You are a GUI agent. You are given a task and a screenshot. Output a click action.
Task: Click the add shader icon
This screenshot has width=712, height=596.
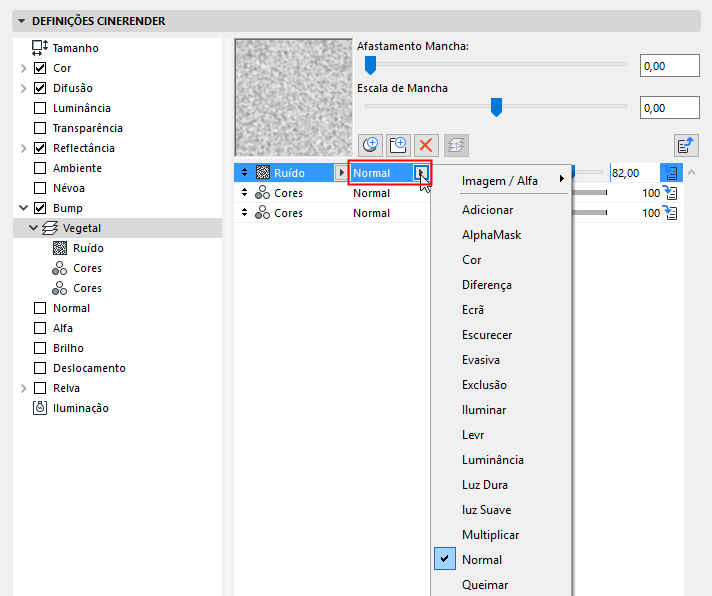(370, 145)
